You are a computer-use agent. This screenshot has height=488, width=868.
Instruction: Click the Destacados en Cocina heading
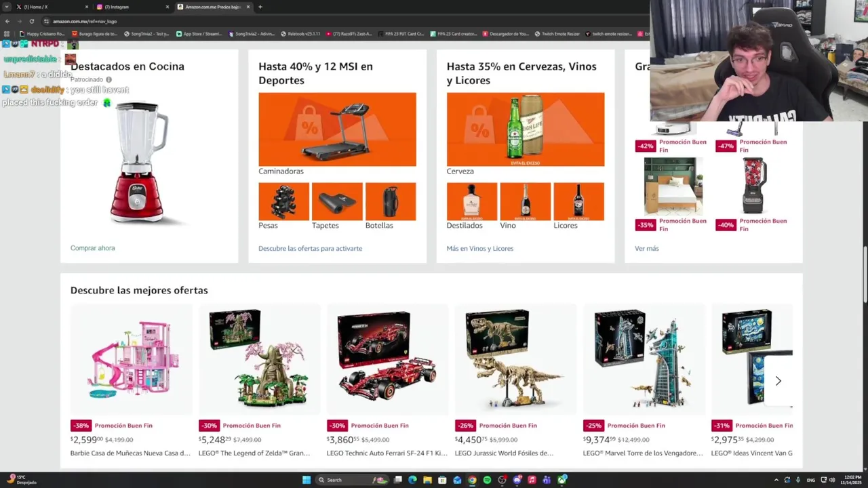127,66
